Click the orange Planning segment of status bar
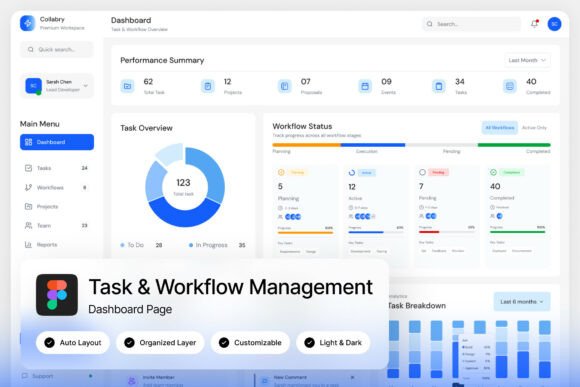 pyautogui.click(x=306, y=145)
